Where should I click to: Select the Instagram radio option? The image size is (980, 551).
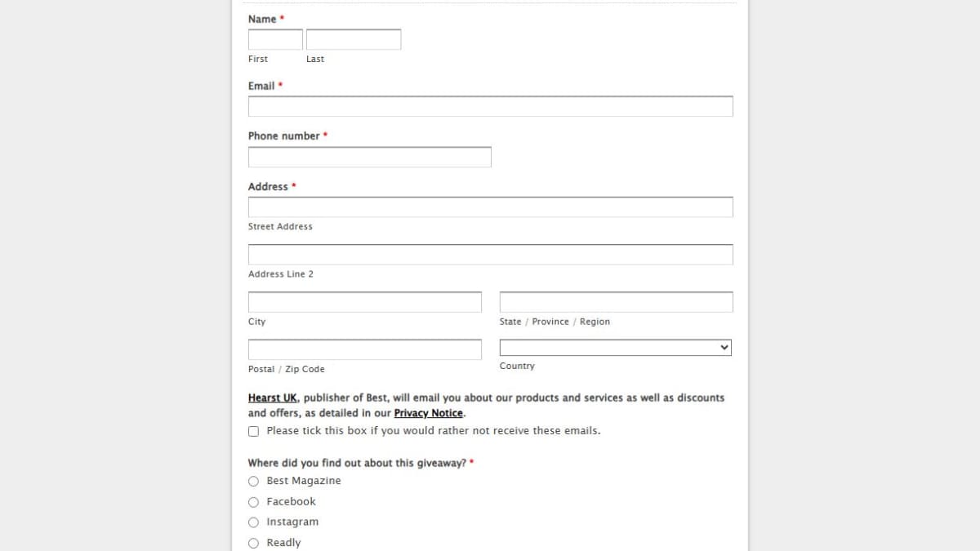pos(253,522)
